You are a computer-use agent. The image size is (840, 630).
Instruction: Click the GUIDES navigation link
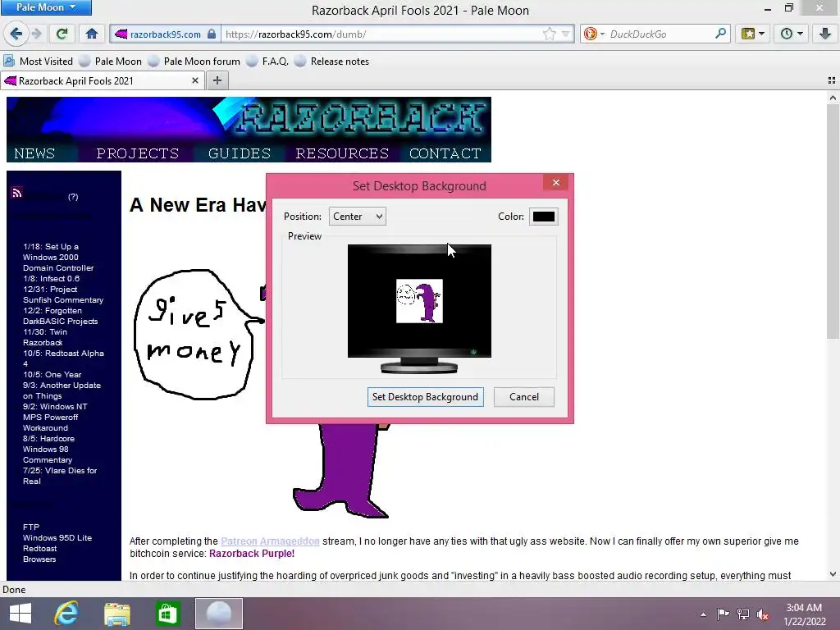pos(240,153)
